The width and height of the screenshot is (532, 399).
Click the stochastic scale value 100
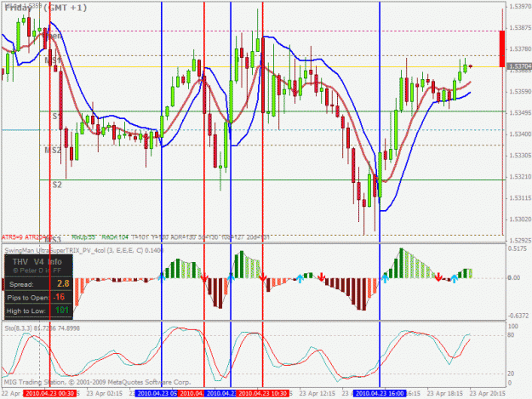click(x=513, y=326)
